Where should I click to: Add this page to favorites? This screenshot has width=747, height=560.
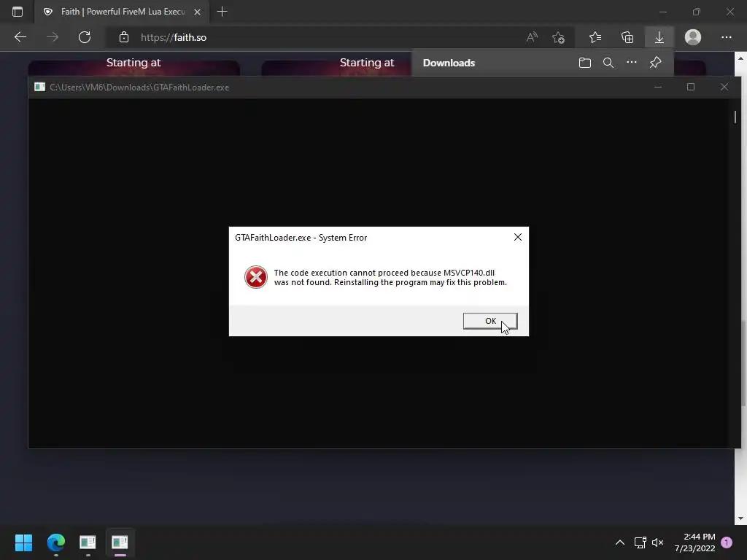click(x=558, y=37)
